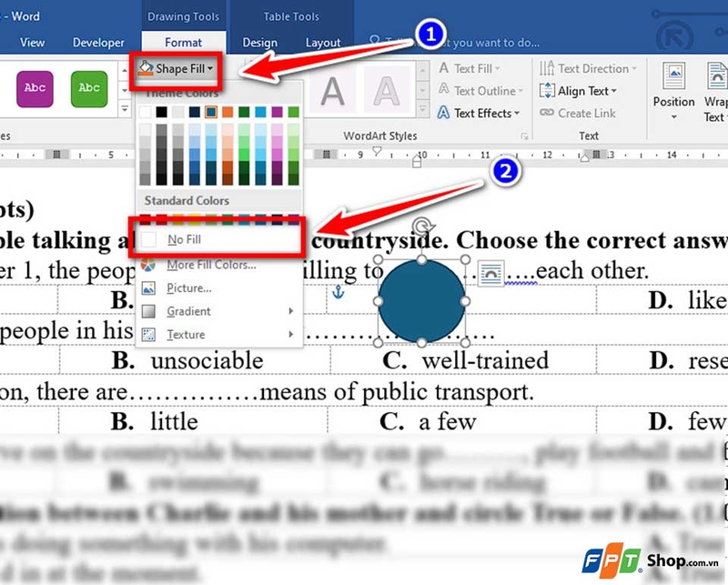Click the rotation handle above the circle
This screenshot has height=585, width=728.
pos(422,227)
